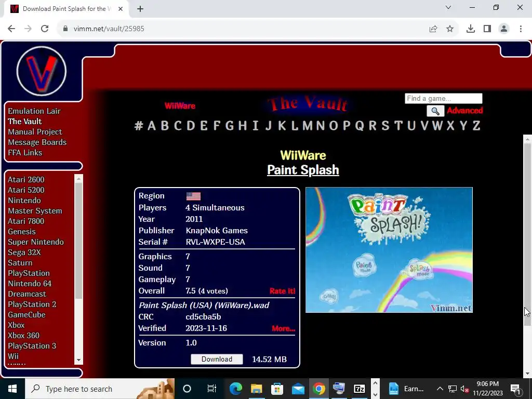This screenshot has height=399, width=532.
Task: Select Atari 2600 in the console list
Action: point(26,179)
